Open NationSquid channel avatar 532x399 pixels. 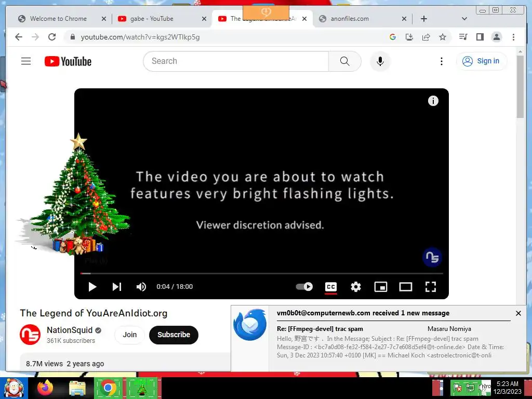pos(30,335)
